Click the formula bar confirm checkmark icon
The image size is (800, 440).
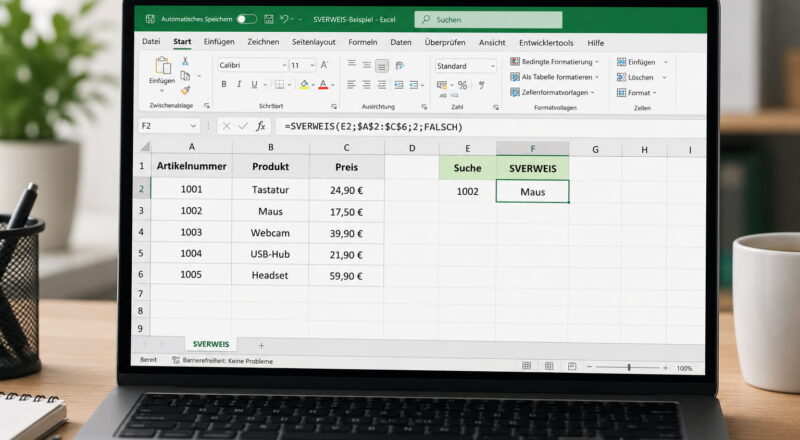(243, 126)
